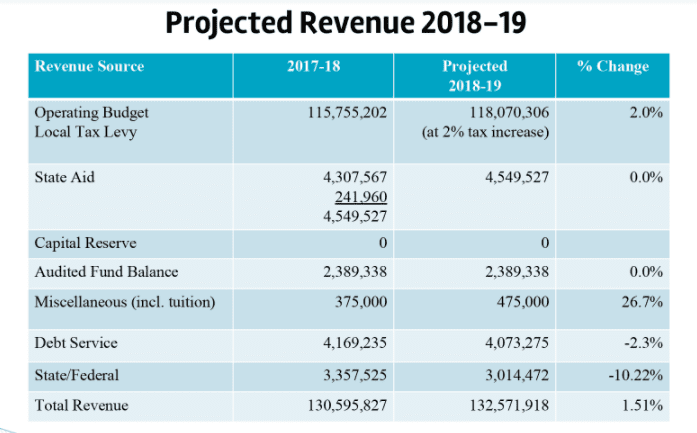Click the 'Projected Revenue 2018–19' title
The width and height of the screenshot is (697, 433).
click(x=346, y=23)
